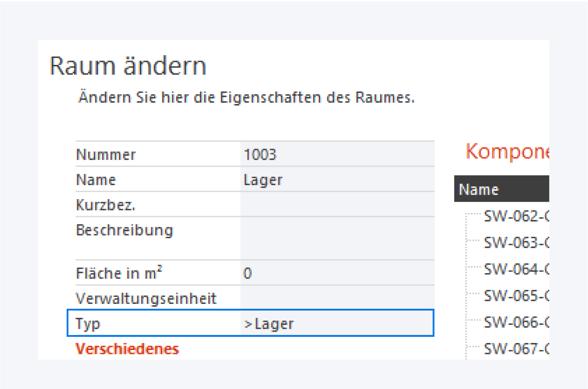Select the SW-062 component entry
Screen dimensions: 588x389
click(x=516, y=216)
